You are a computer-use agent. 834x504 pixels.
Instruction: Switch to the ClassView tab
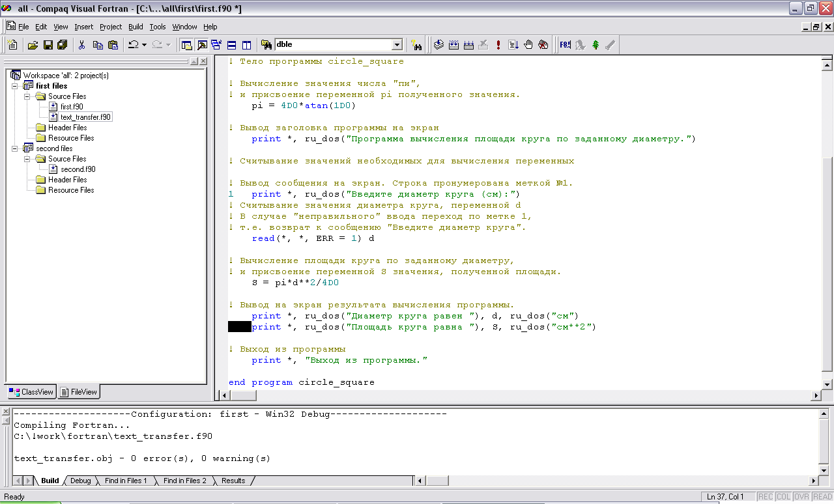[x=31, y=392]
